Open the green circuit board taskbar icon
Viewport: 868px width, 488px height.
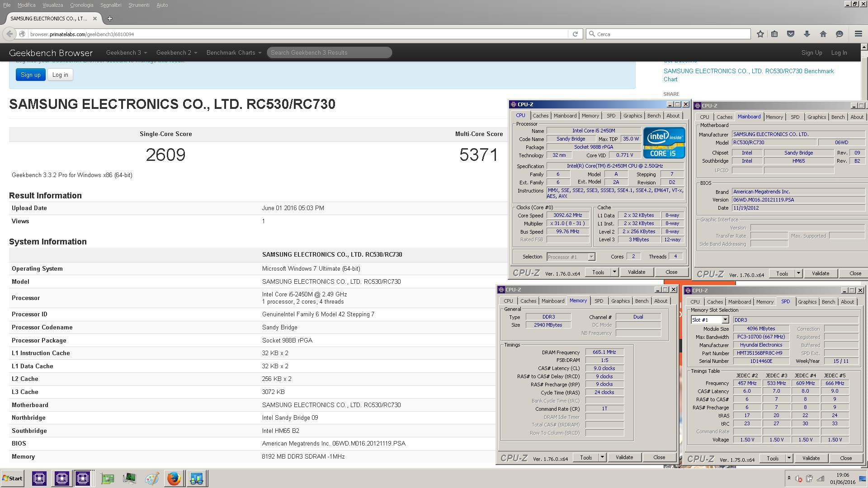107,478
